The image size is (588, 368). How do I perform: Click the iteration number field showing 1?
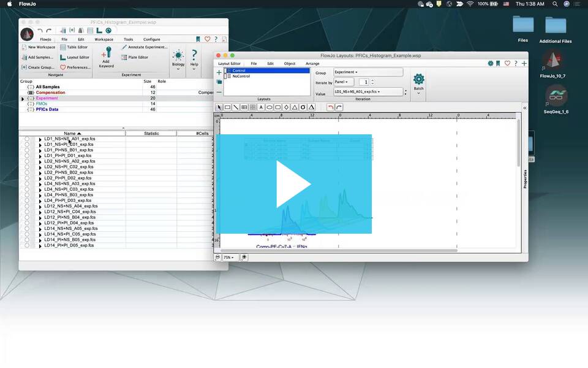click(364, 82)
